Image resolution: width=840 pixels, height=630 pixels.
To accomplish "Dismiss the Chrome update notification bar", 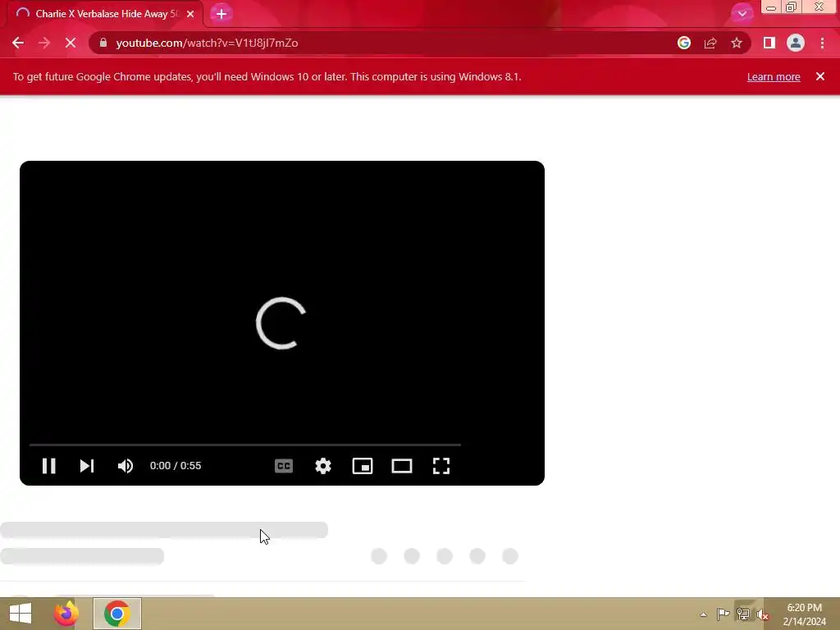I will [820, 76].
